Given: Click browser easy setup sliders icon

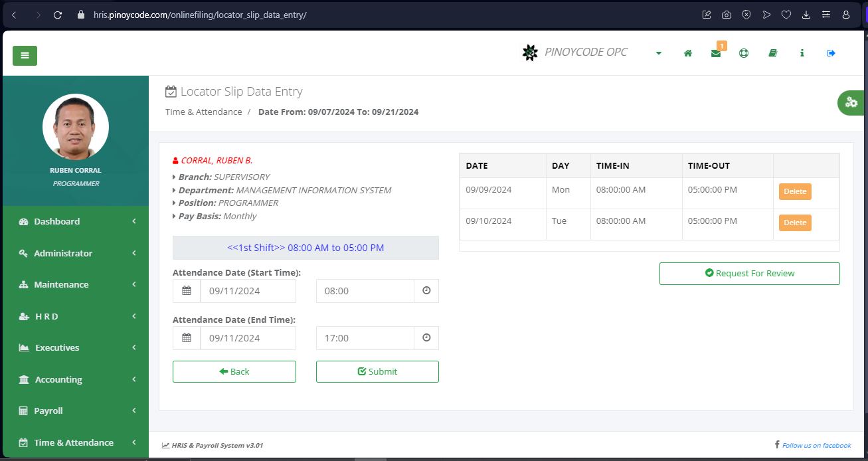Looking at the screenshot, I should (826, 15).
